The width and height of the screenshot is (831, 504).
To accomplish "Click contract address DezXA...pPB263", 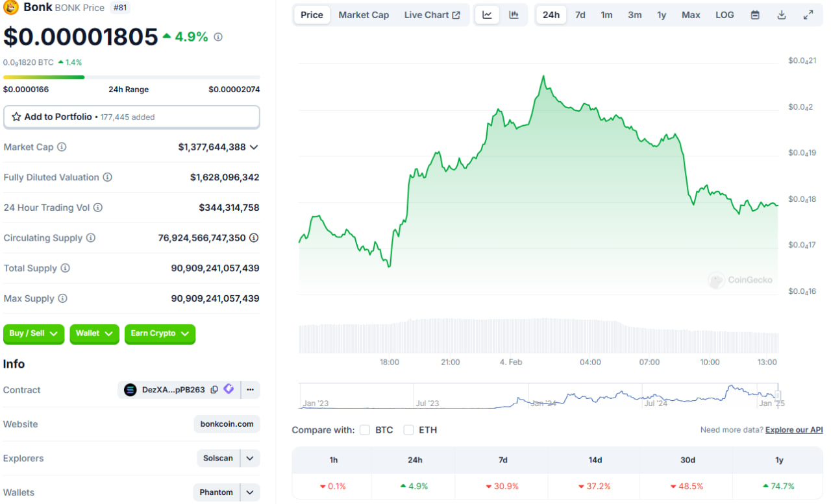I will click(x=173, y=390).
